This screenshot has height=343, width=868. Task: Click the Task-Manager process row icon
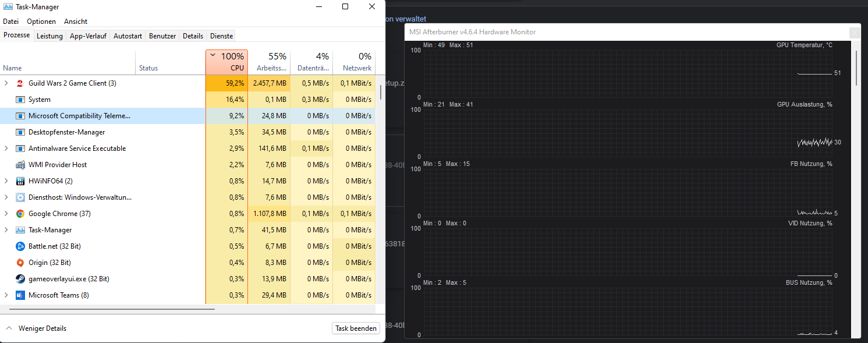point(20,230)
